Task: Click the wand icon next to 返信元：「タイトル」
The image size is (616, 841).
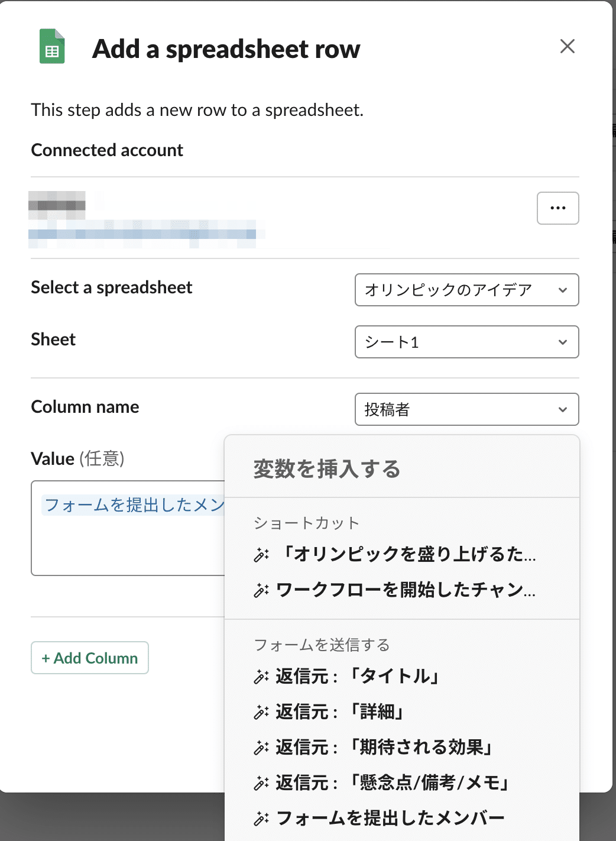Action: coord(260,677)
